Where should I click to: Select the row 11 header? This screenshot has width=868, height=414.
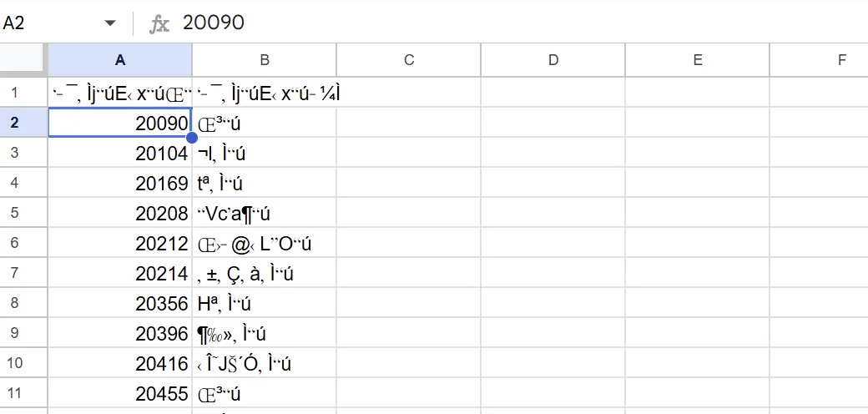pos(23,394)
